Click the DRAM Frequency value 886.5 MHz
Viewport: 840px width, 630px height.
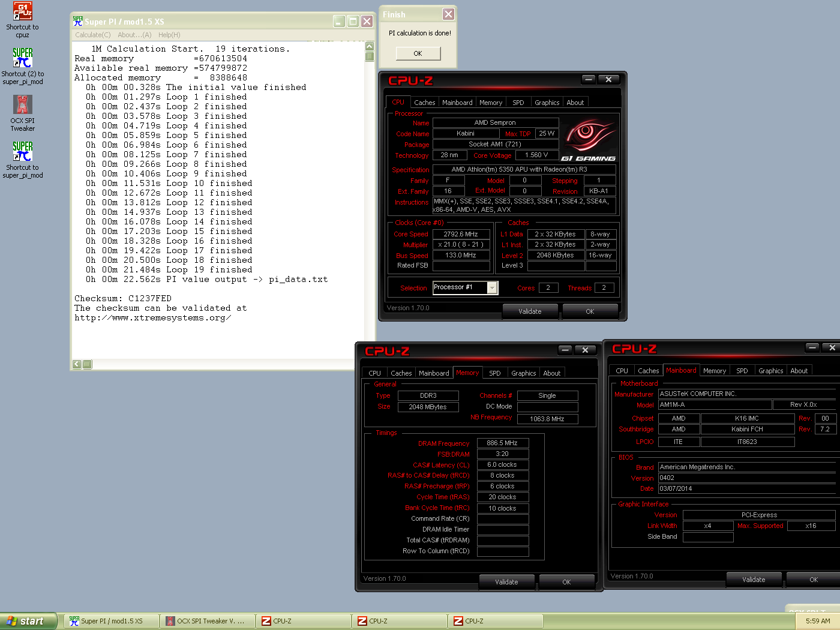pyautogui.click(x=503, y=443)
